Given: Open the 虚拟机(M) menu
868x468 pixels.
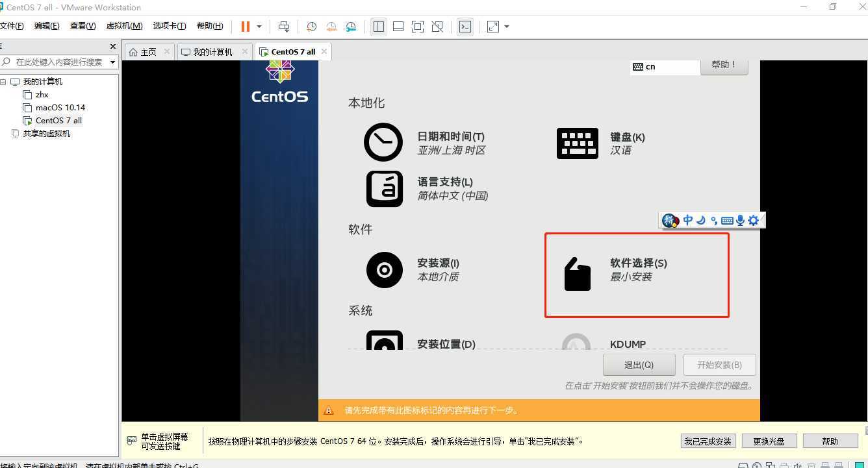Looking at the screenshot, I should pos(124,26).
